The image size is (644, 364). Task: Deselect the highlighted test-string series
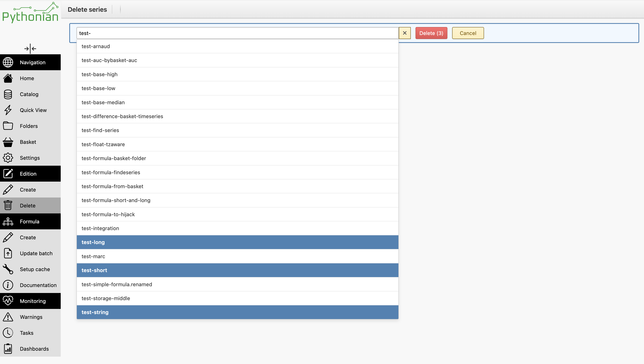click(237, 312)
